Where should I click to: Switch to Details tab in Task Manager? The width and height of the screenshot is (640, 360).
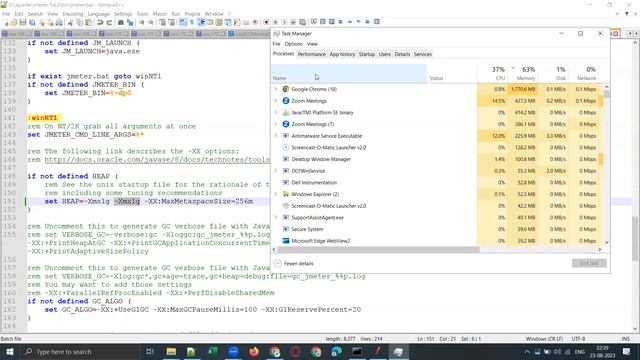click(402, 54)
